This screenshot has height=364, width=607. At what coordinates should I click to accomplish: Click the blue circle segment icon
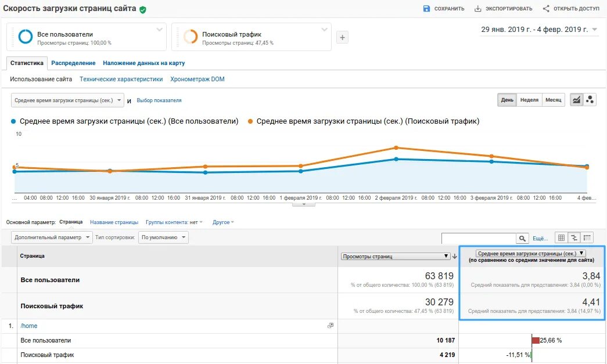coord(26,37)
